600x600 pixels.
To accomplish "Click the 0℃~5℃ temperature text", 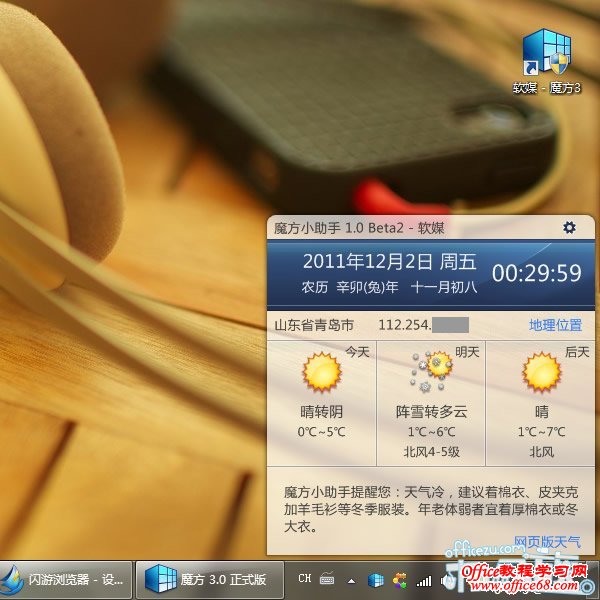I will click(321, 432).
